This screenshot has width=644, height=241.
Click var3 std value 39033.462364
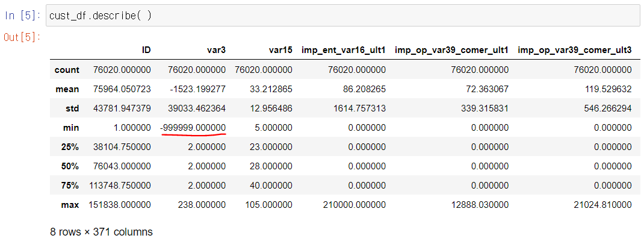(x=197, y=108)
